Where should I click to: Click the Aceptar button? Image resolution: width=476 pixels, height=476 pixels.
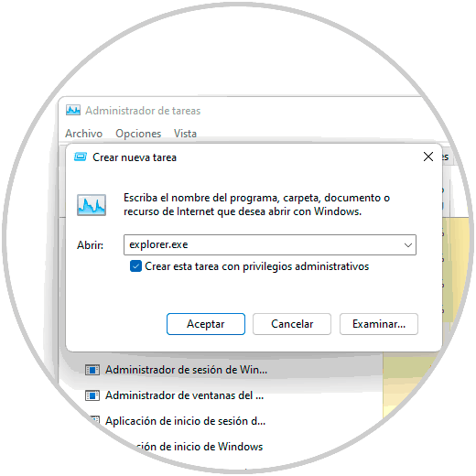coord(206,324)
